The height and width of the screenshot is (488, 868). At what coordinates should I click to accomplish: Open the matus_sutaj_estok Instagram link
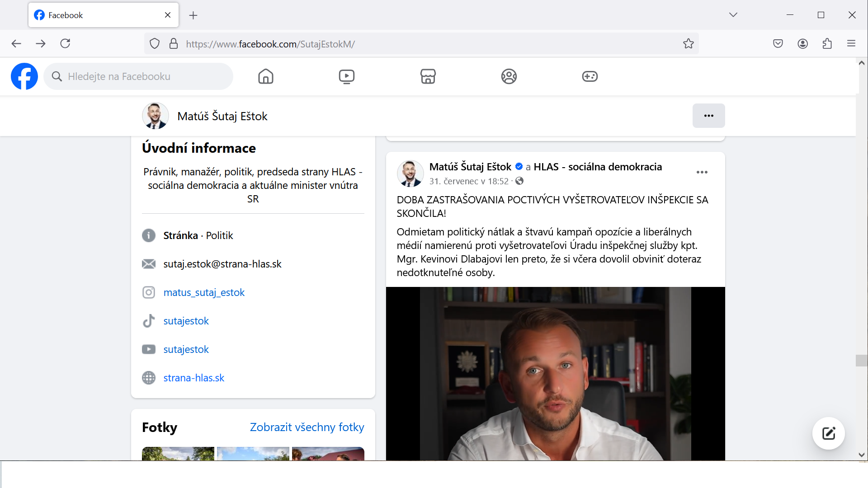(204, 292)
